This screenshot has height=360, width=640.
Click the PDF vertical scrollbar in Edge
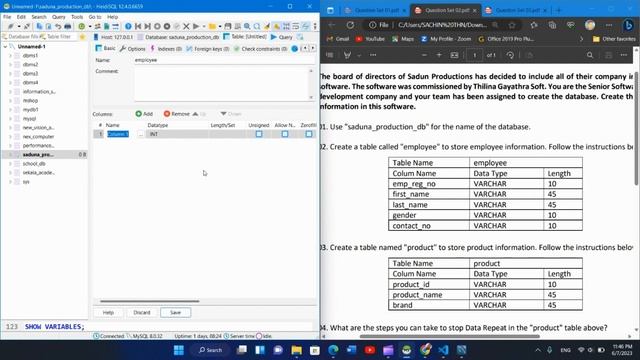637,129
